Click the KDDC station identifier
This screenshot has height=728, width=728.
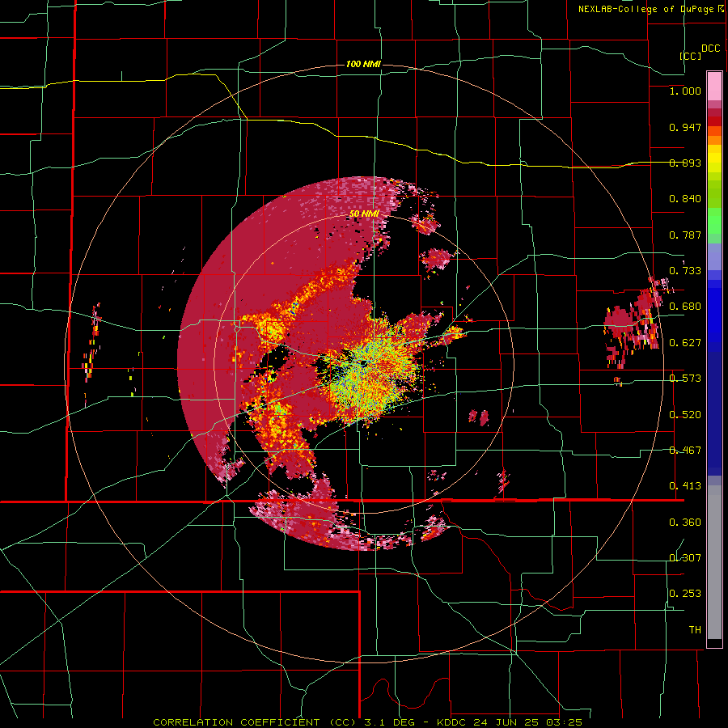point(452,722)
